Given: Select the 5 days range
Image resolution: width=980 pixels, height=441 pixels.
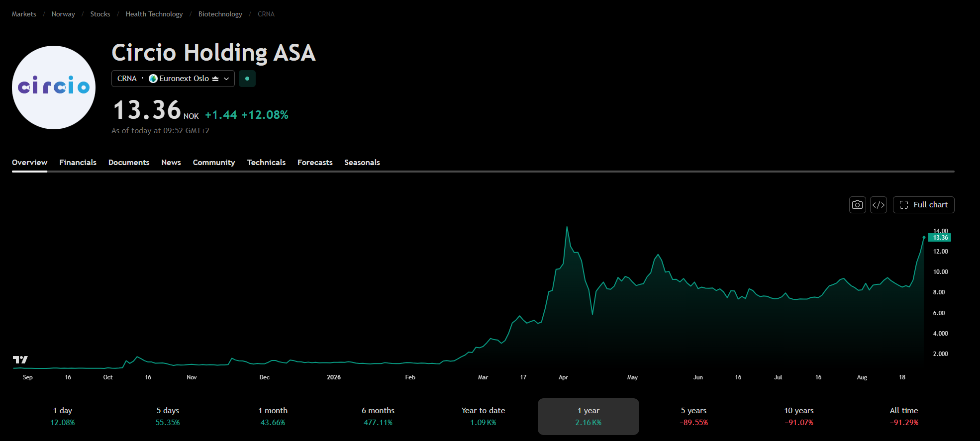Looking at the screenshot, I should pyautogui.click(x=168, y=417).
